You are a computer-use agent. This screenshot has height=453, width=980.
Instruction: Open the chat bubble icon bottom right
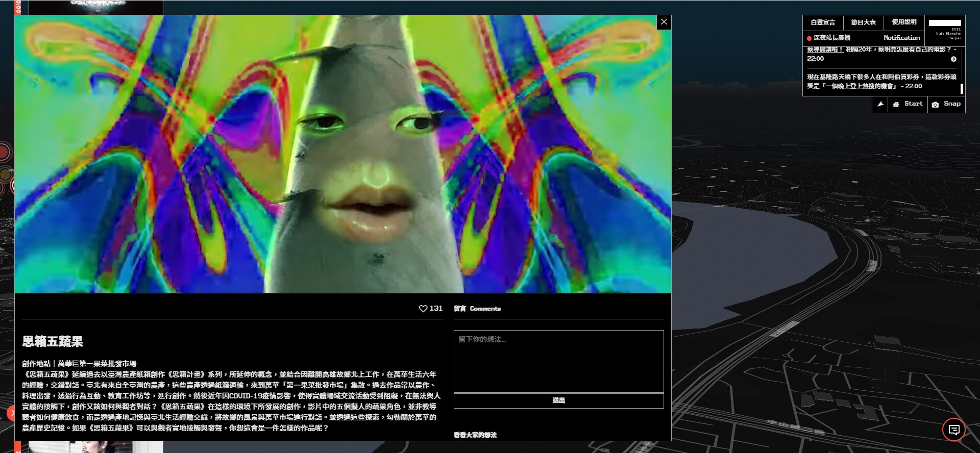(x=953, y=430)
